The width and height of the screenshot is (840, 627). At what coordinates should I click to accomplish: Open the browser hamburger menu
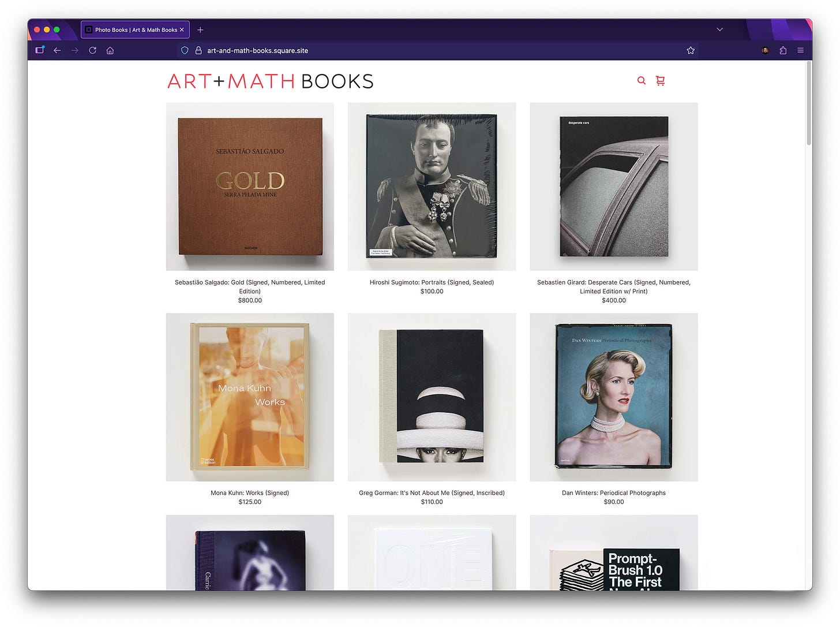click(801, 51)
